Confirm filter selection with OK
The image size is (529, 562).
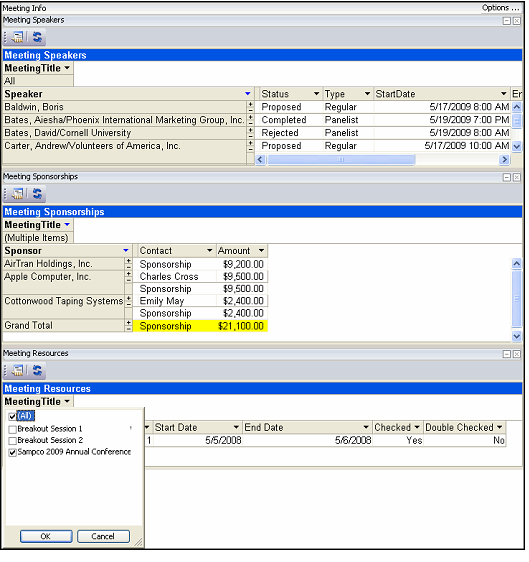[x=46, y=537]
